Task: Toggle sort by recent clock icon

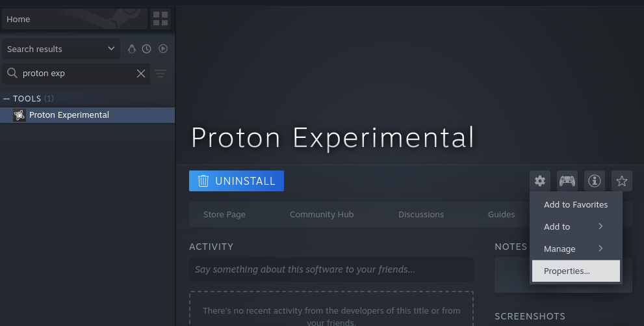Action: pos(147,49)
